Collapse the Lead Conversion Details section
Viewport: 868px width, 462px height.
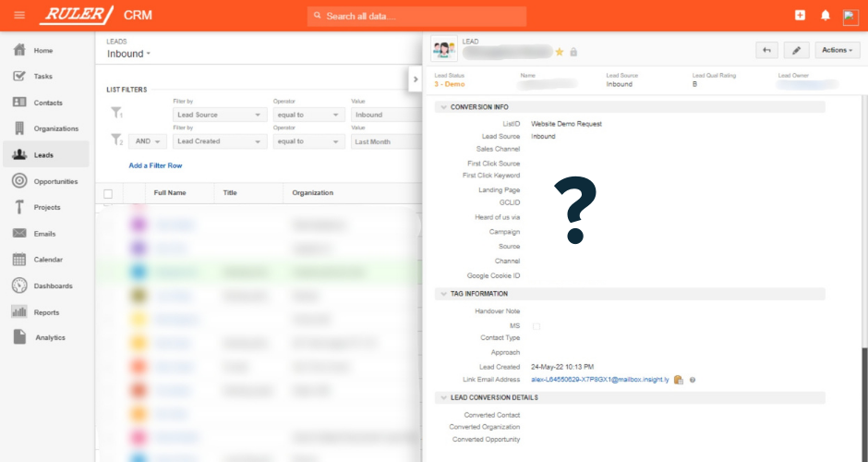pyautogui.click(x=443, y=397)
